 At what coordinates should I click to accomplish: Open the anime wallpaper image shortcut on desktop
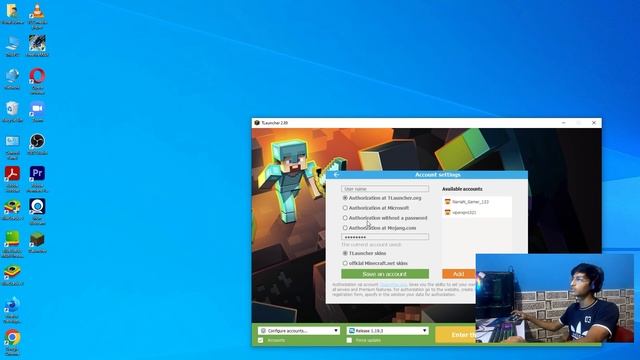point(37,46)
